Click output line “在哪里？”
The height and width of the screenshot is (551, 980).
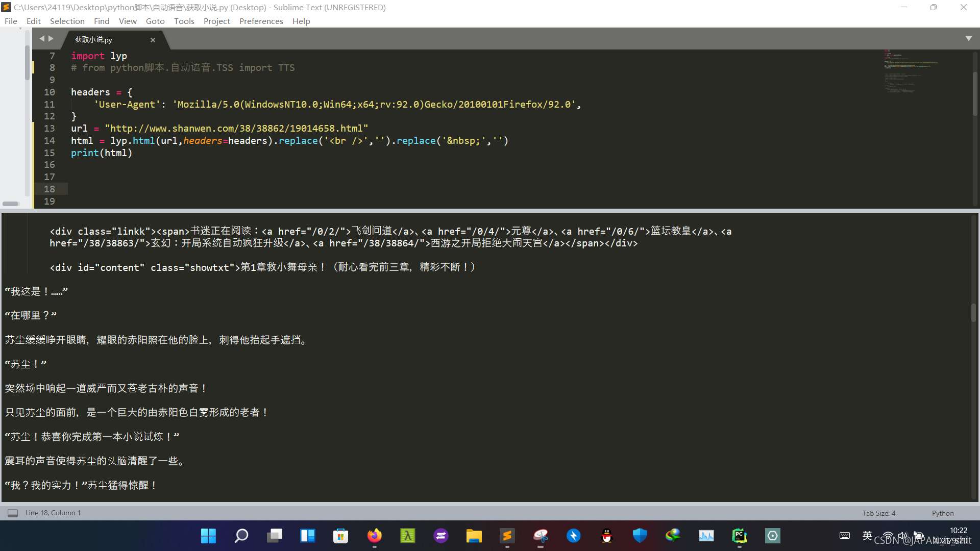pyautogui.click(x=31, y=315)
